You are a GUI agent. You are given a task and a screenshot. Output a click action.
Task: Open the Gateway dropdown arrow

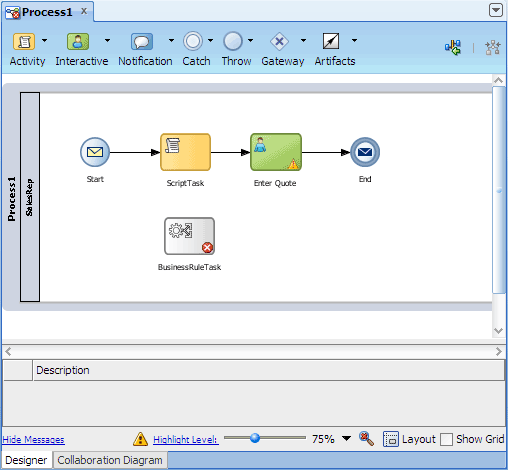(x=303, y=40)
